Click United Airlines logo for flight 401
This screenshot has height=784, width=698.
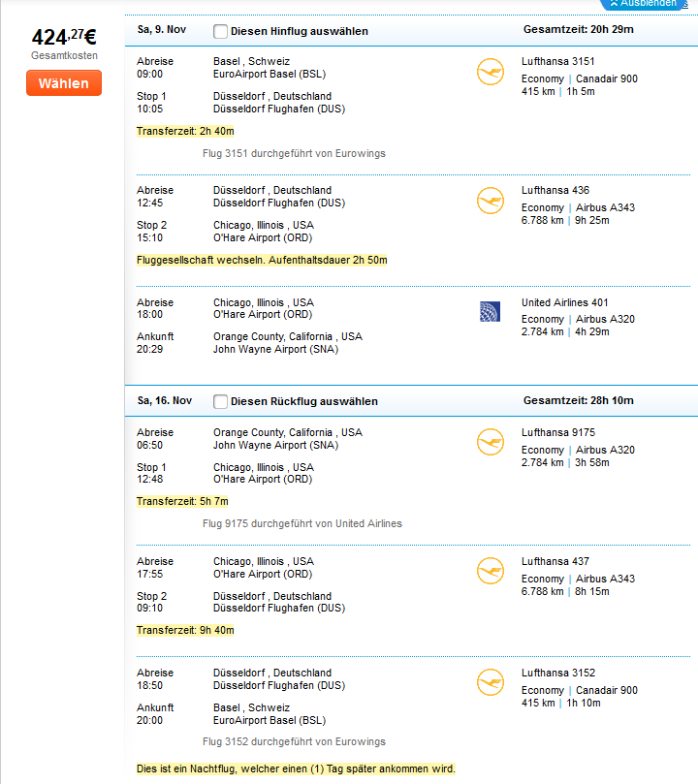coord(490,311)
